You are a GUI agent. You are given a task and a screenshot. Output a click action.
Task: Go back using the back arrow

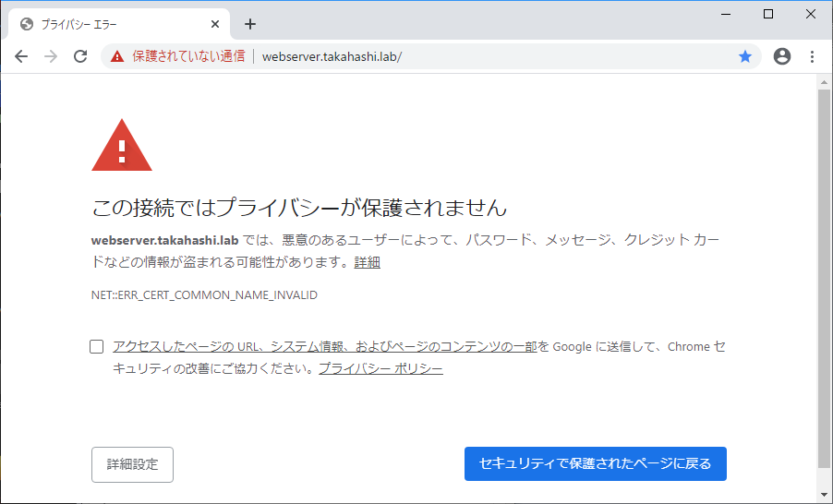click(21, 56)
